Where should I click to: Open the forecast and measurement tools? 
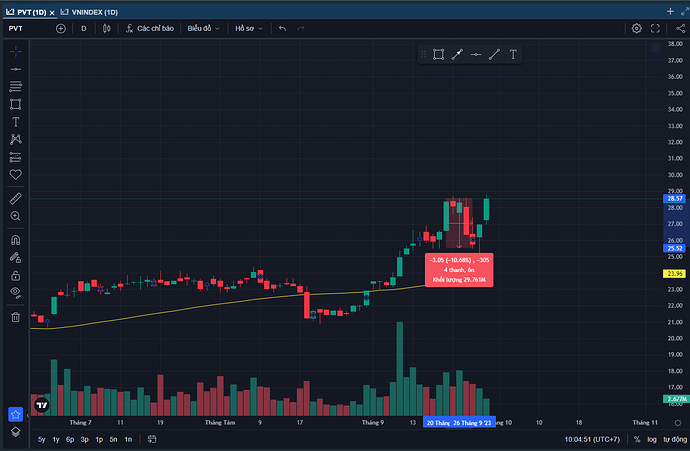15,157
